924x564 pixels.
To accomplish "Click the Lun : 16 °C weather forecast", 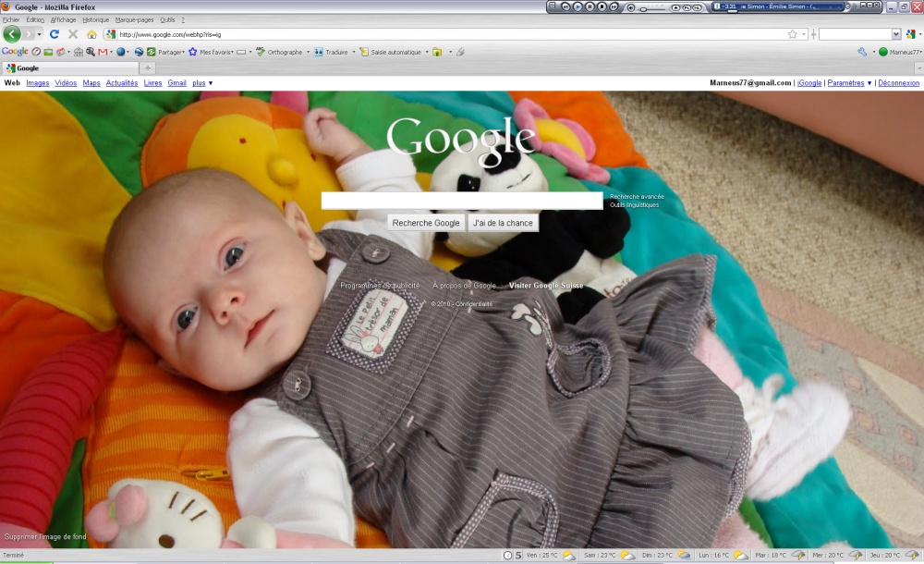I will (x=723, y=555).
